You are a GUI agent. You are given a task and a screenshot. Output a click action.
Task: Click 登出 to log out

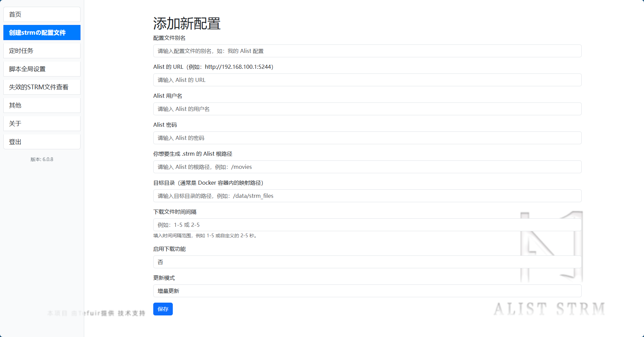(x=42, y=142)
